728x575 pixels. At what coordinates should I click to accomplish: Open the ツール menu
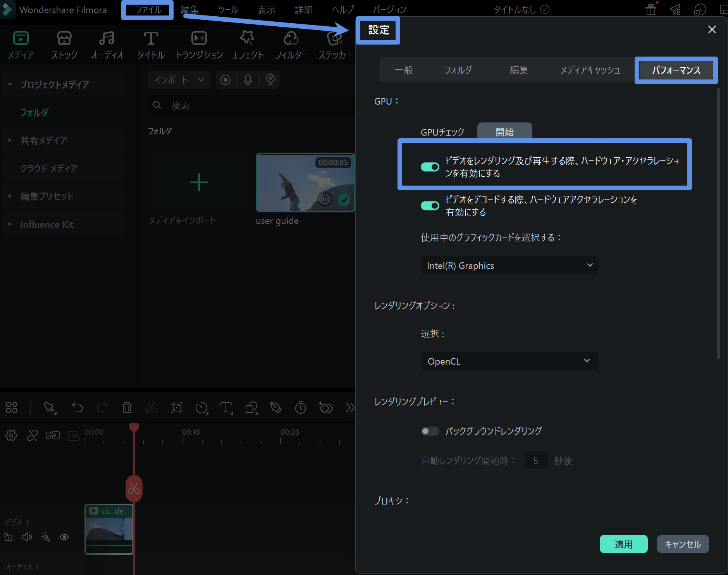pos(228,10)
